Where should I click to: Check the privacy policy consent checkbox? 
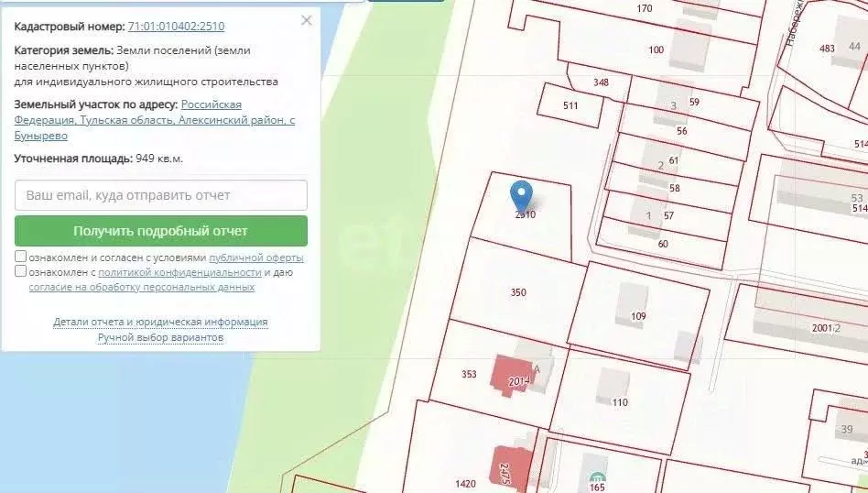pos(20,271)
